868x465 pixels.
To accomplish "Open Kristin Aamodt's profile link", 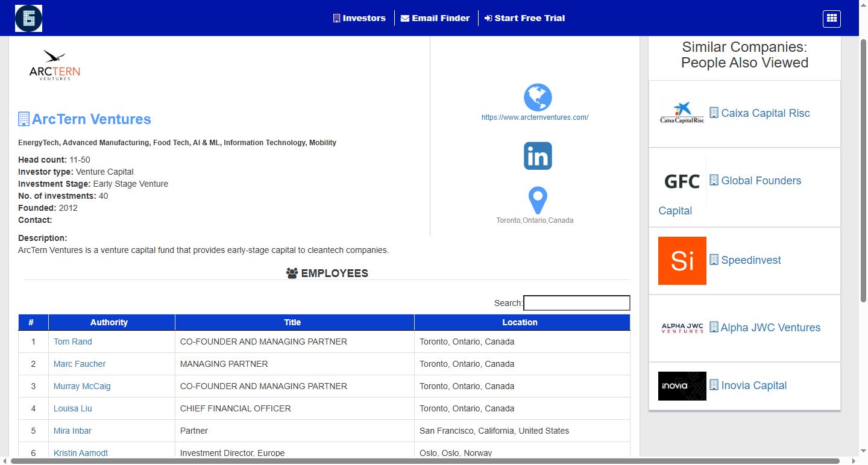I will 81,453.
